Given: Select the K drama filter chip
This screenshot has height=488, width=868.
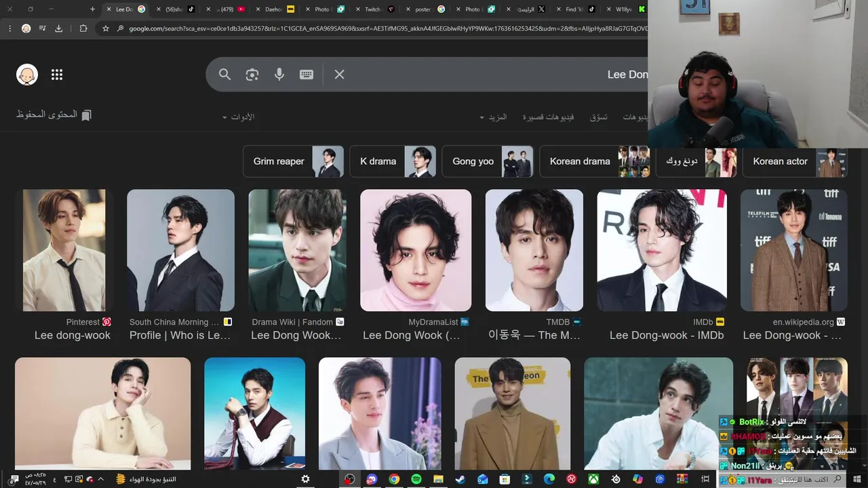Looking at the screenshot, I should click(x=393, y=161).
